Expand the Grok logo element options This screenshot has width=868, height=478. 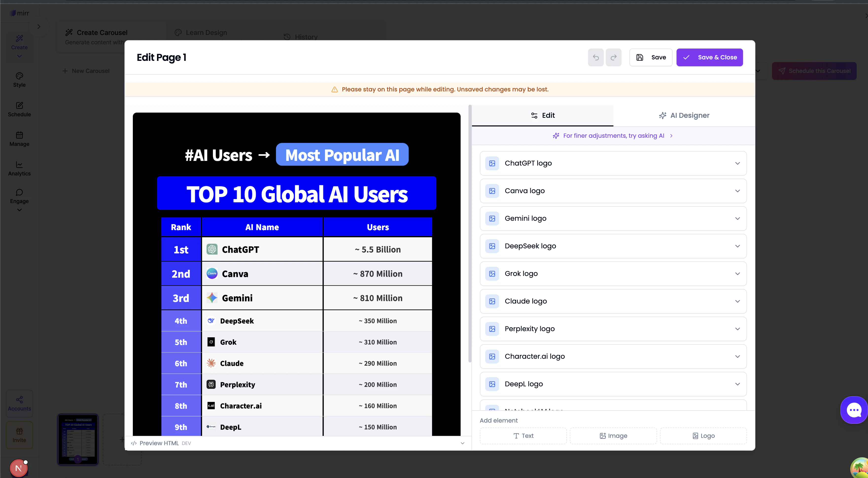pos(738,273)
